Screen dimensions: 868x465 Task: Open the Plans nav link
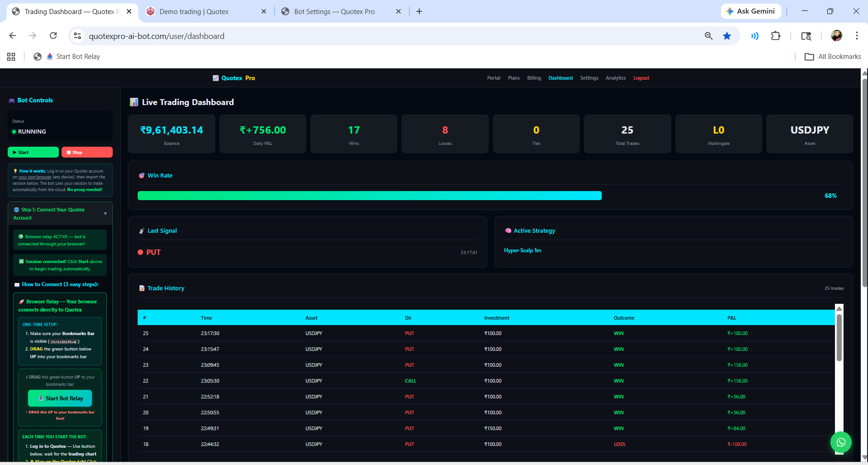513,78
